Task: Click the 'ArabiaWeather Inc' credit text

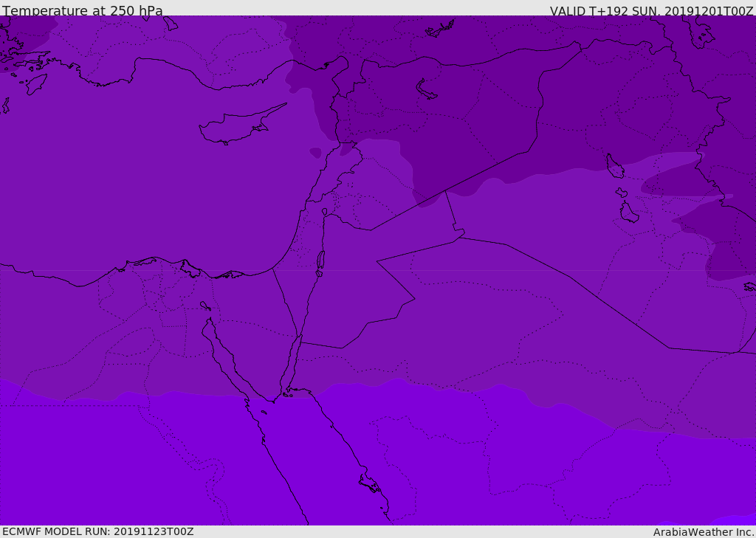Action: tap(703, 532)
